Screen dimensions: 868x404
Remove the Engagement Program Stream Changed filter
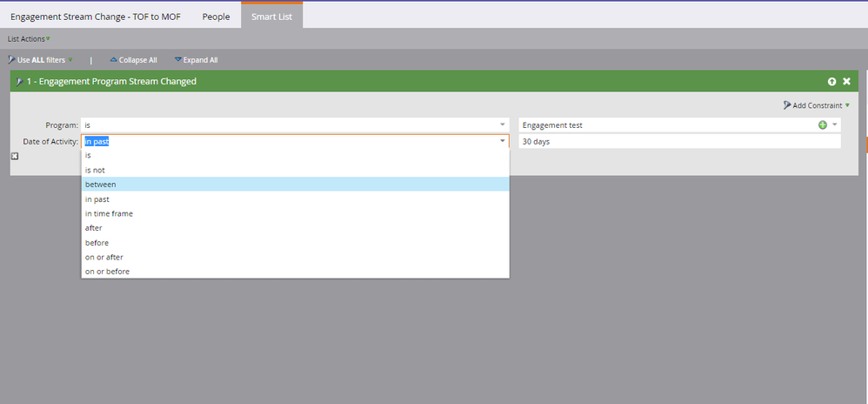click(846, 82)
